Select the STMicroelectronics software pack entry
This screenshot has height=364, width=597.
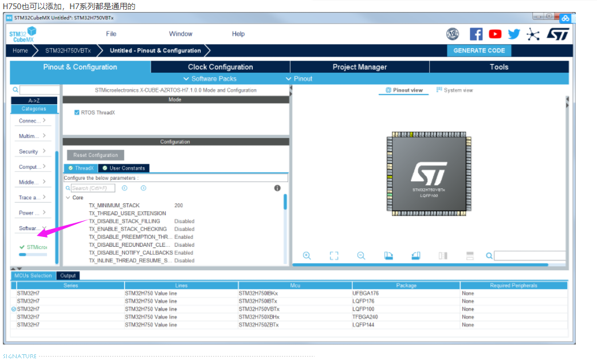[x=33, y=247]
